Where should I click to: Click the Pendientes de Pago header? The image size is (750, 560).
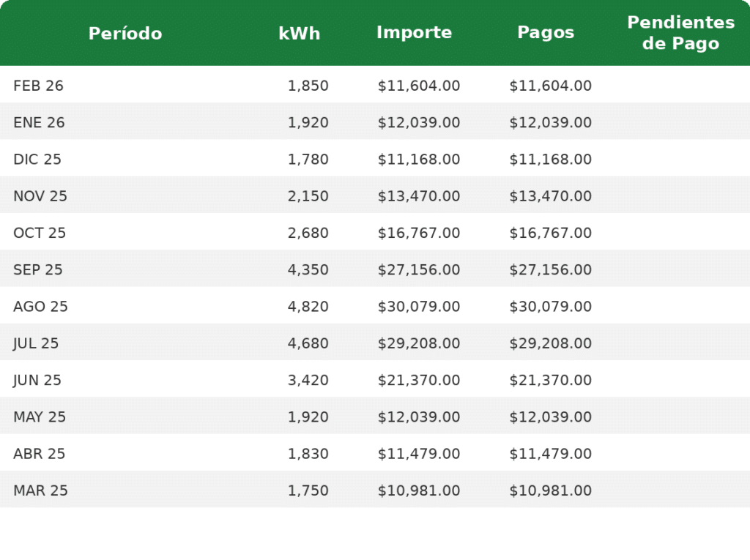click(x=680, y=32)
